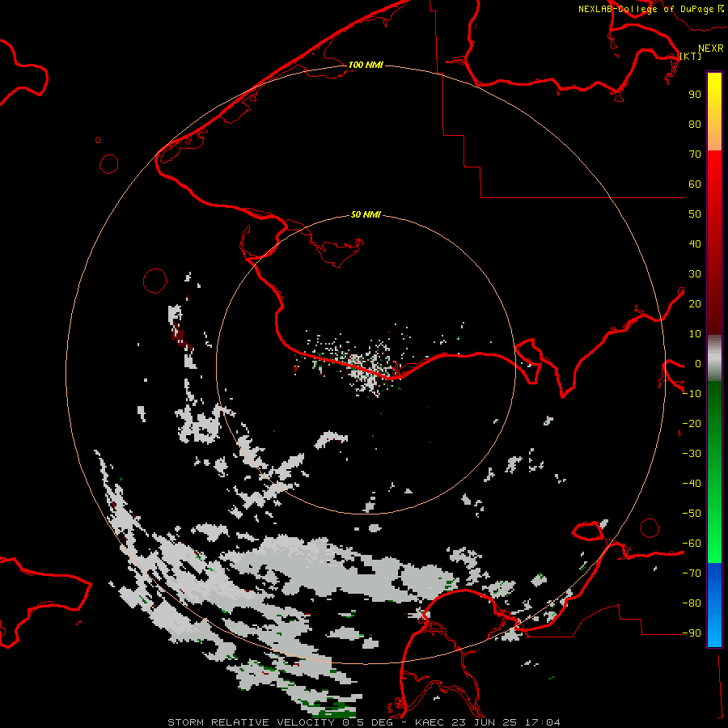Image resolution: width=728 pixels, height=728 pixels.
Task: Click the -80 value on velocity scale
Action: tap(692, 603)
